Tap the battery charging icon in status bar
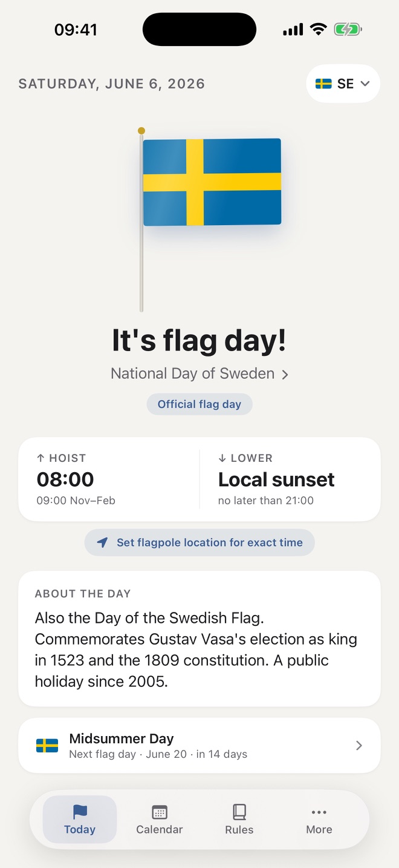This screenshot has height=868, width=399. (x=348, y=29)
